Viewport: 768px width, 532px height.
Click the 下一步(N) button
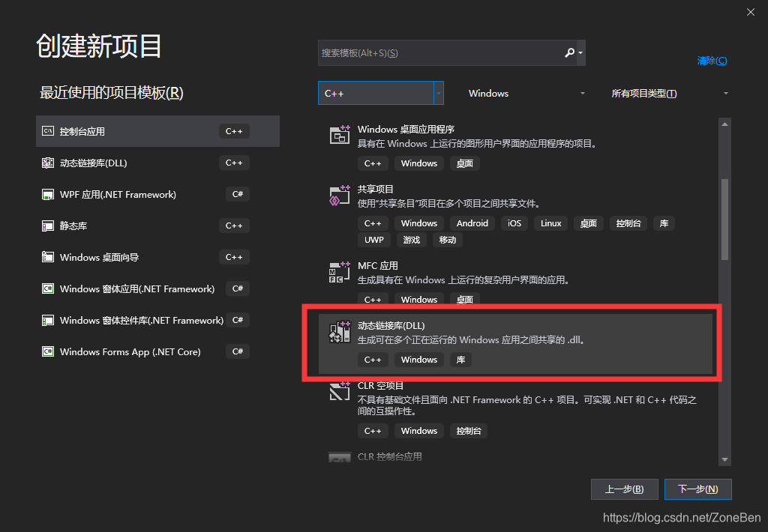click(x=697, y=489)
